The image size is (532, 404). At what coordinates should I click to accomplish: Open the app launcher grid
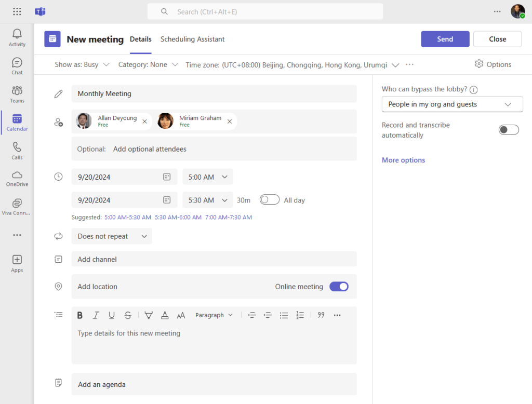(x=17, y=11)
